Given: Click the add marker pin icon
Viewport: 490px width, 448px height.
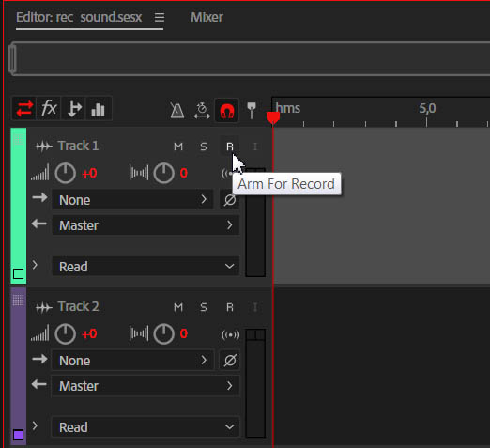Looking at the screenshot, I should (x=252, y=110).
